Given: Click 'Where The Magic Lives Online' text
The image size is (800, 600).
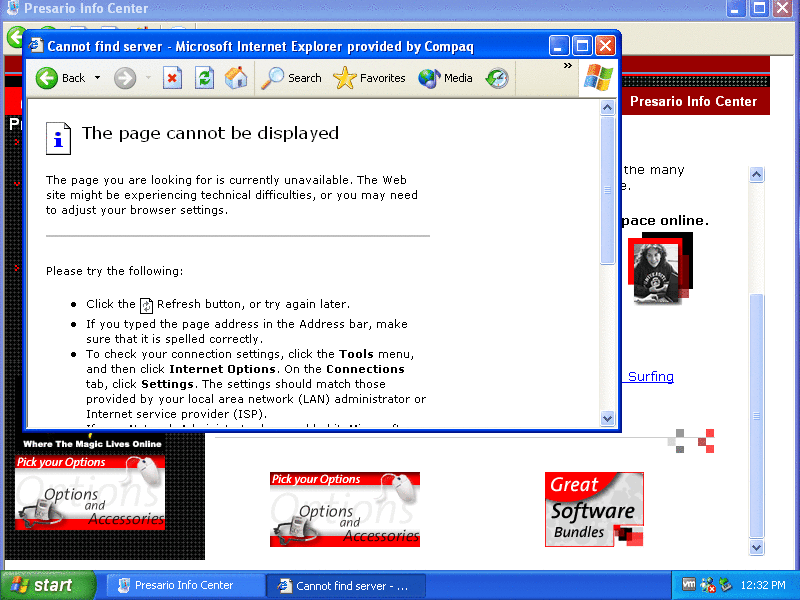Looking at the screenshot, I should pos(92,444).
